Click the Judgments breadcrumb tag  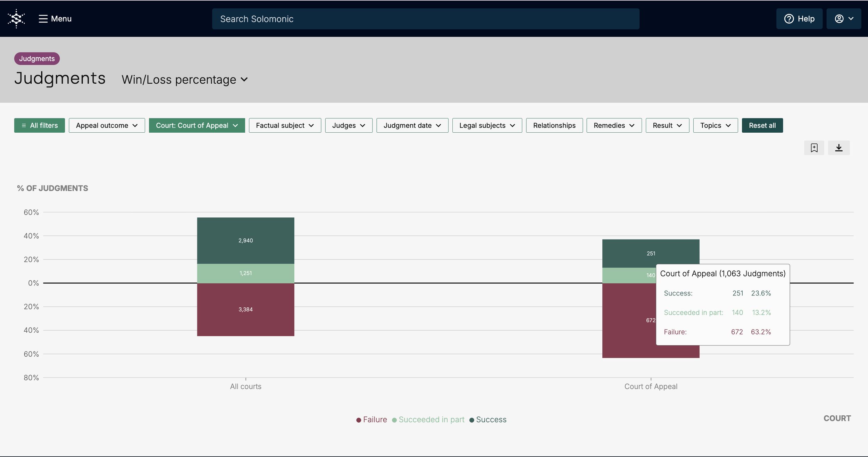pyautogui.click(x=37, y=59)
